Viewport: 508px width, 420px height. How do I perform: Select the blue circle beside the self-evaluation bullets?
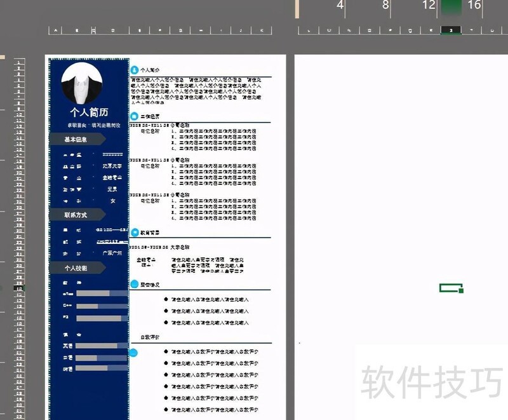(x=133, y=353)
